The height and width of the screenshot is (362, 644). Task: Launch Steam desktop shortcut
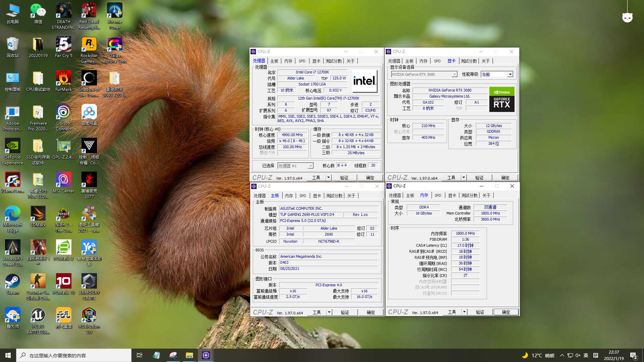click(12, 285)
